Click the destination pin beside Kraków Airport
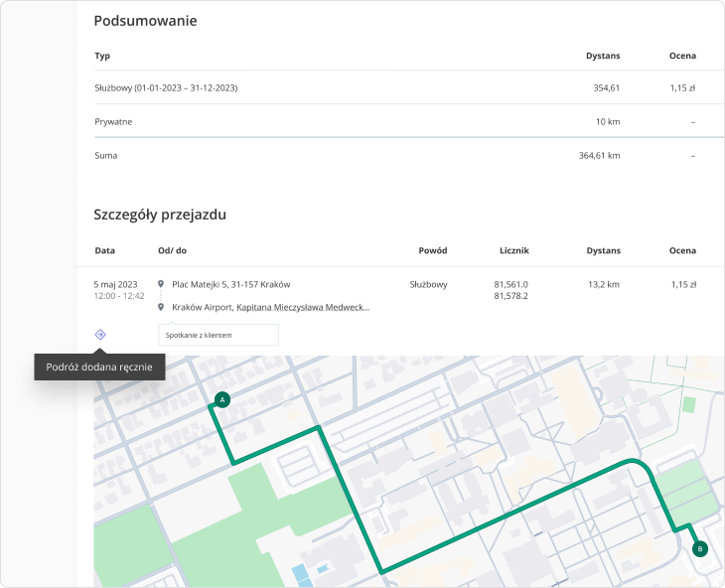 tap(161, 308)
